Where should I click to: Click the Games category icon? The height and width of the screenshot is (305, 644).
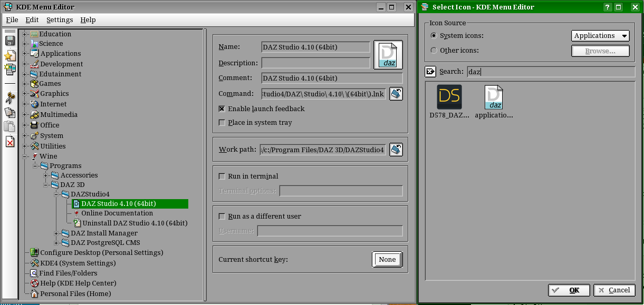34,84
